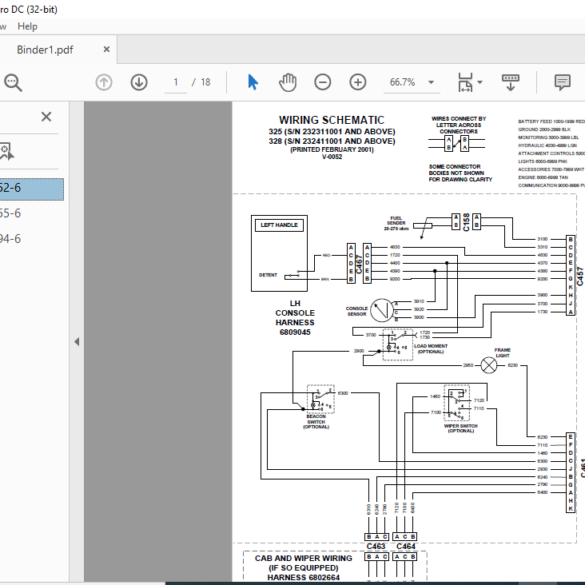
Task: Click the bookmark options icon in panel
Action: (x=6, y=151)
